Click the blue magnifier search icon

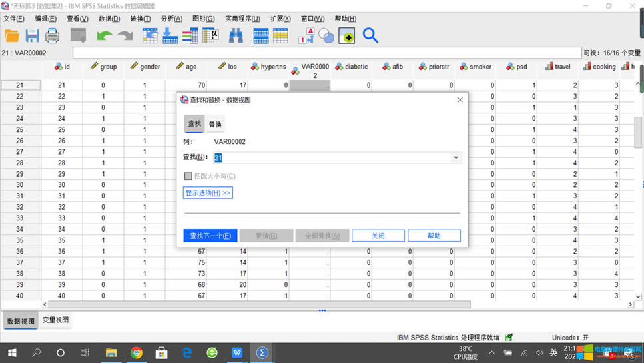click(x=370, y=35)
